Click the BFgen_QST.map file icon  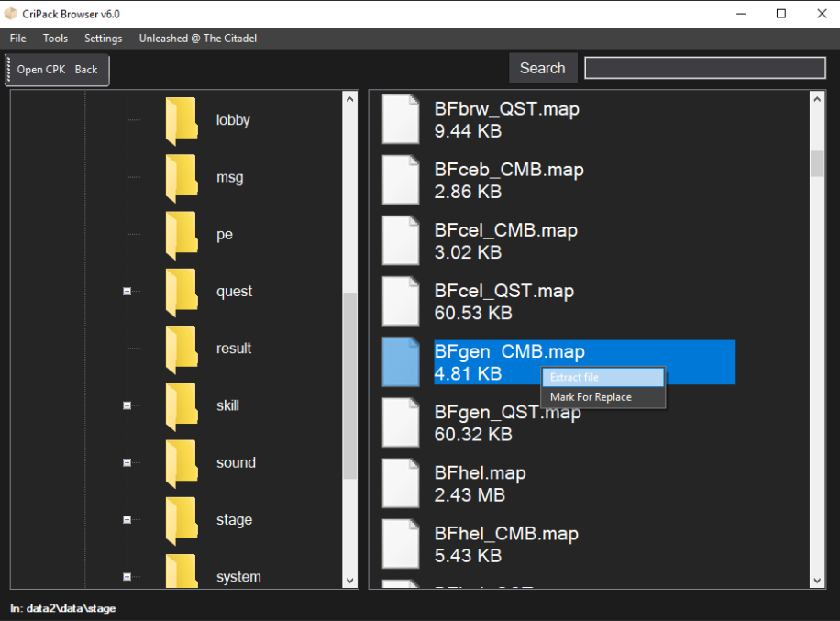pos(401,422)
